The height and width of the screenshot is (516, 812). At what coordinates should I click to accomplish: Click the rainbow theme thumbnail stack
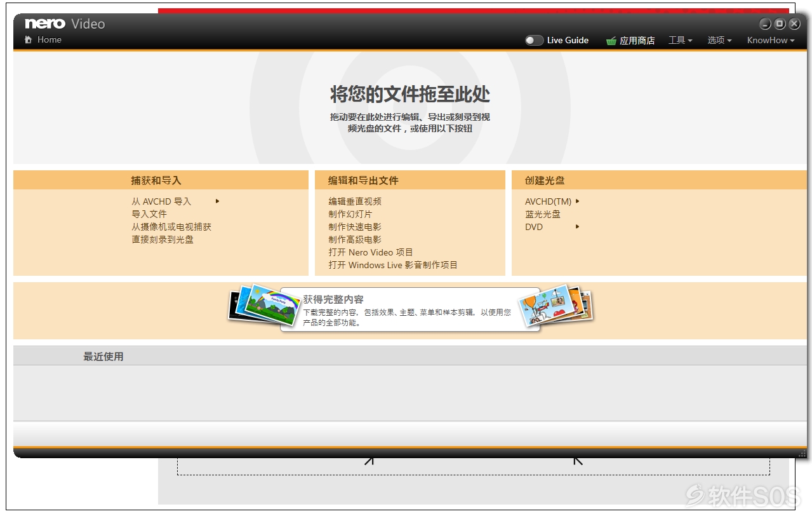coord(263,305)
